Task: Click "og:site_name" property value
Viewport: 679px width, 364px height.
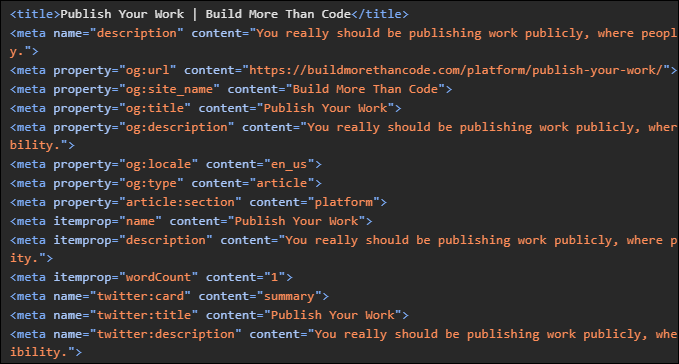Action: pyautogui.click(x=169, y=89)
